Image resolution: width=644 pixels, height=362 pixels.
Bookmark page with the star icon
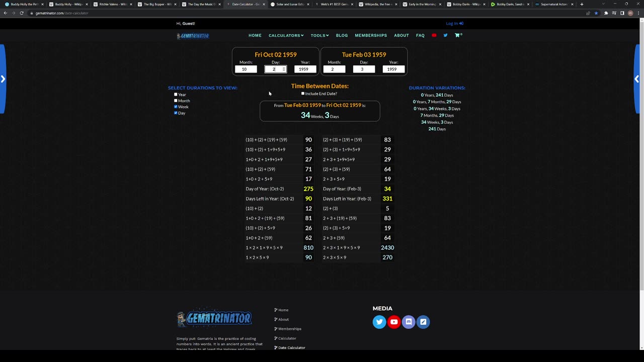pyautogui.click(x=596, y=13)
